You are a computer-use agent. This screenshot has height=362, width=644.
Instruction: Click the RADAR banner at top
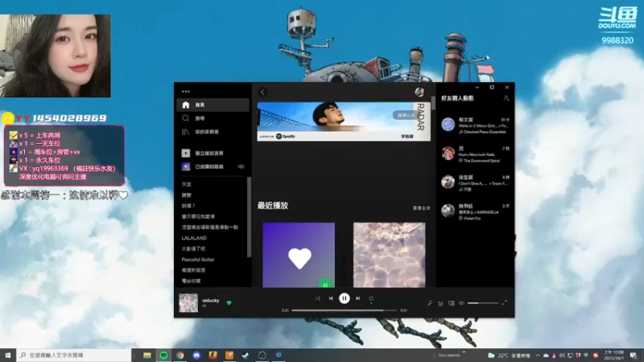344,121
